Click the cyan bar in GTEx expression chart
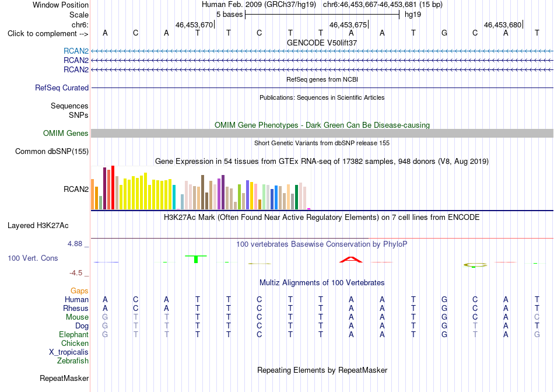 tap(174, 197)
